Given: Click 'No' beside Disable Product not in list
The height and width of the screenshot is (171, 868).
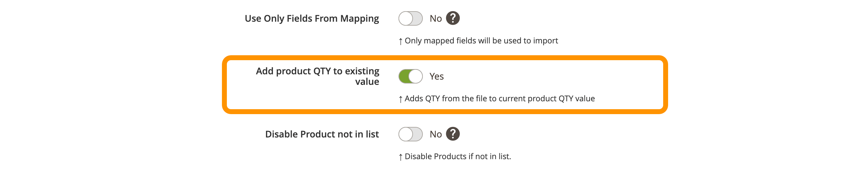Looking at the screenshot, I should tap(435, 134).
